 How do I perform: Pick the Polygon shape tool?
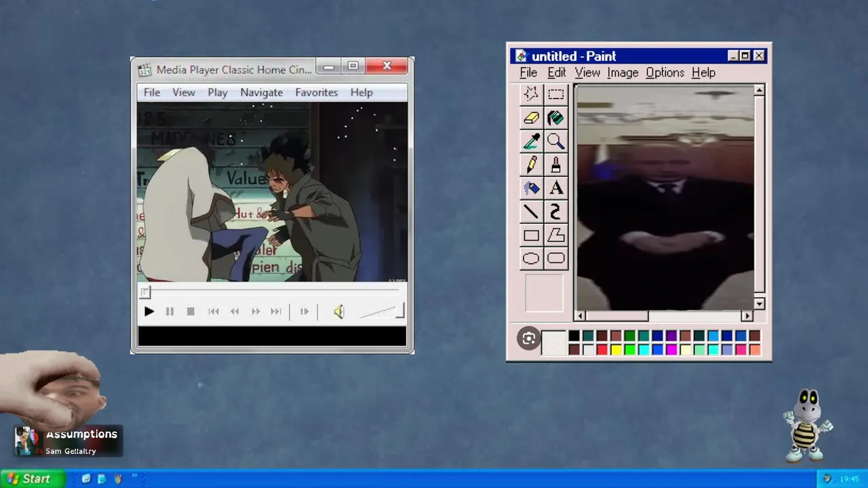click(556, 235)
